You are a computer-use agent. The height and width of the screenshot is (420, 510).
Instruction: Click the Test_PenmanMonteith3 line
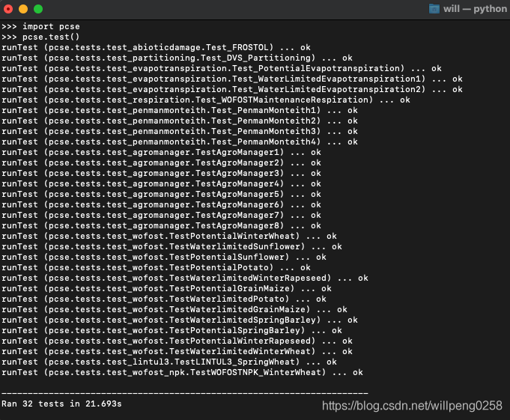[x=180, y=131]
